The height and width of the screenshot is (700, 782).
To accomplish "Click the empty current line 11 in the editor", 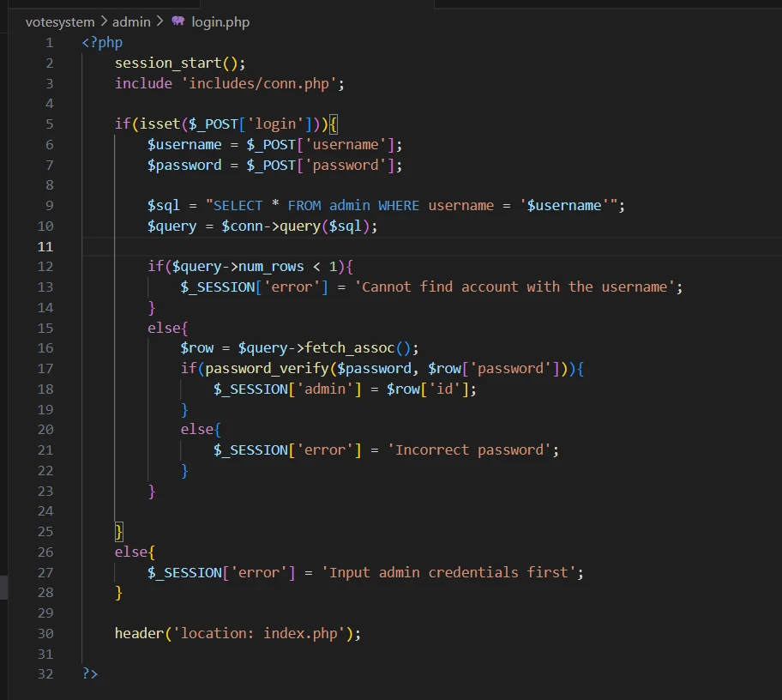I will [431, 246].
